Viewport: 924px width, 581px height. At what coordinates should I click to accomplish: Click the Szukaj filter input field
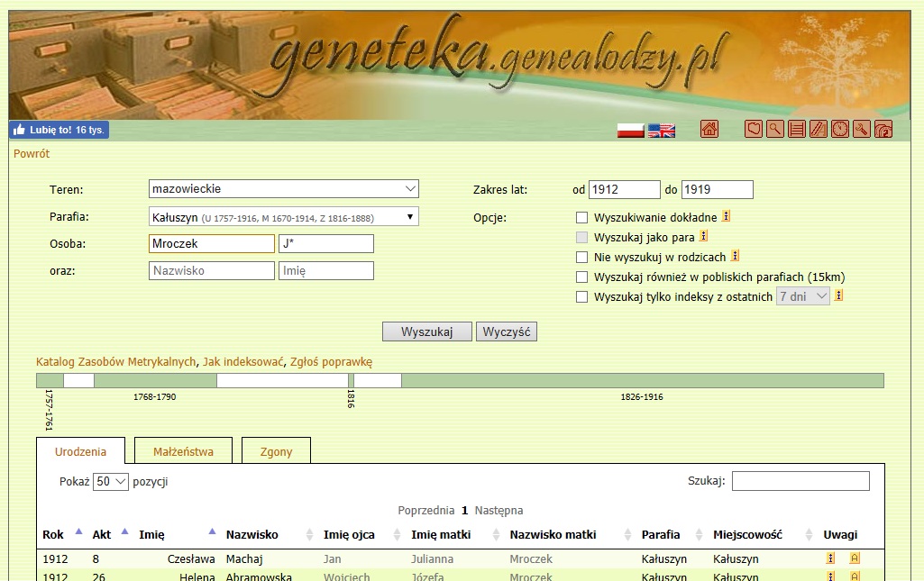pyautogui.click(x=800, y=481)
